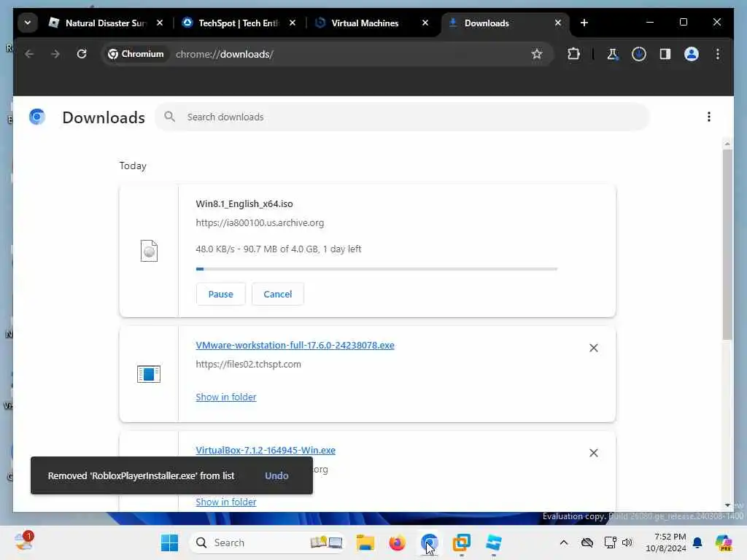The width and height of the screenshot is (747, 560).
Task: Open the Roblox Studio taskbar icon
Action: click(x=494, y=542)
